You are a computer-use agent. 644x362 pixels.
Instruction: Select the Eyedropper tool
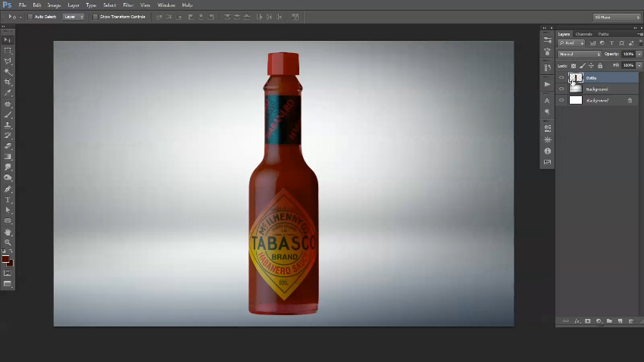(8, 93)
